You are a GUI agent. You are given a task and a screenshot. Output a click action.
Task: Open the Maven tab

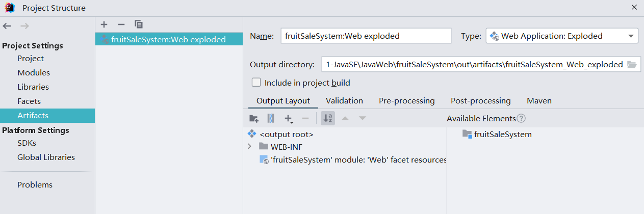(x=539, y=101)
